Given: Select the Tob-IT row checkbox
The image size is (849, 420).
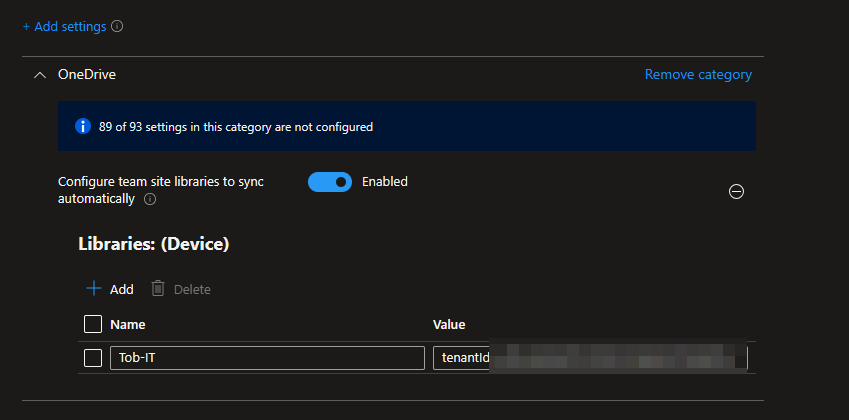Looking at the screenshot, I should [x=93, y=358].
